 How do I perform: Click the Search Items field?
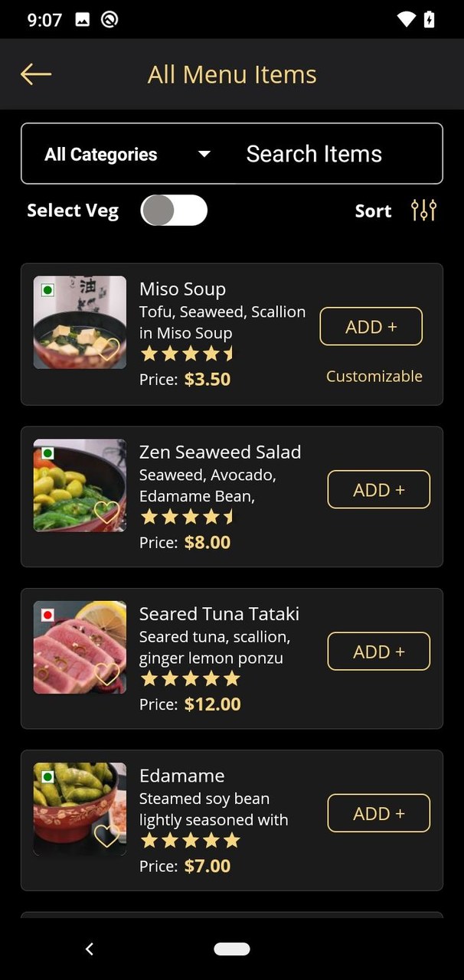pyautogui.click(x=314, y=153)
